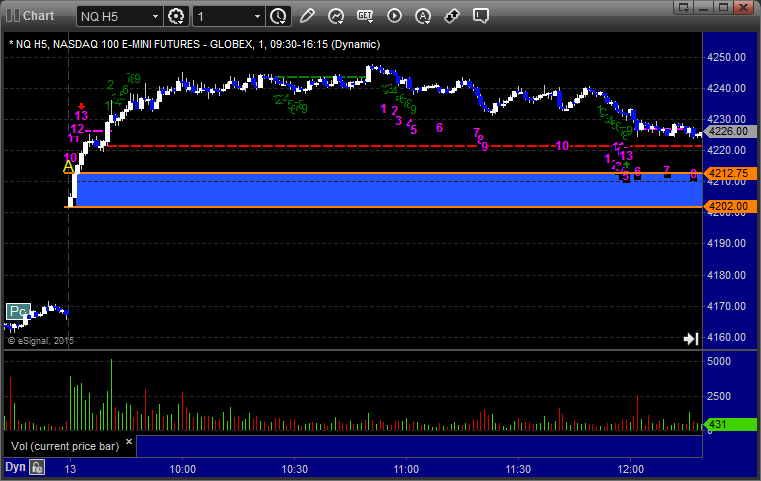Expand the NQ H5 symbol dropdown
This screenshot has width=761, height=481.
155,17
